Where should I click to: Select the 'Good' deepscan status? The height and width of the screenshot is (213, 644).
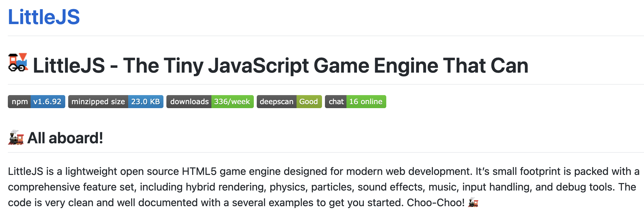click(x=309, y=102)
